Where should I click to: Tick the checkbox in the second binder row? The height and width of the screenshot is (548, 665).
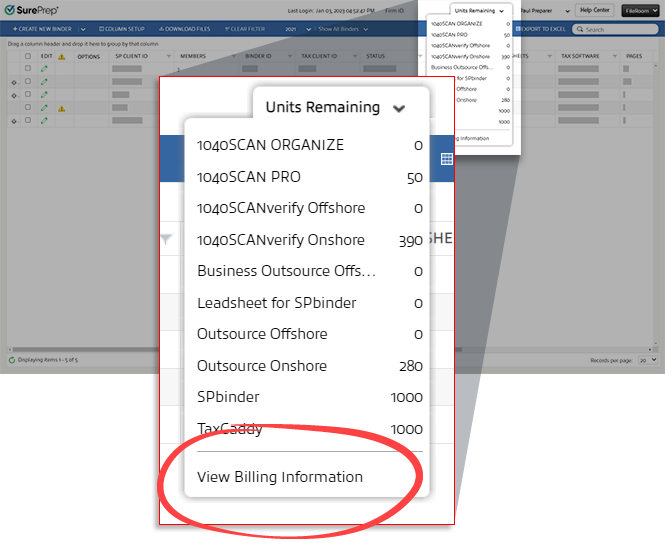click(28, 81)
